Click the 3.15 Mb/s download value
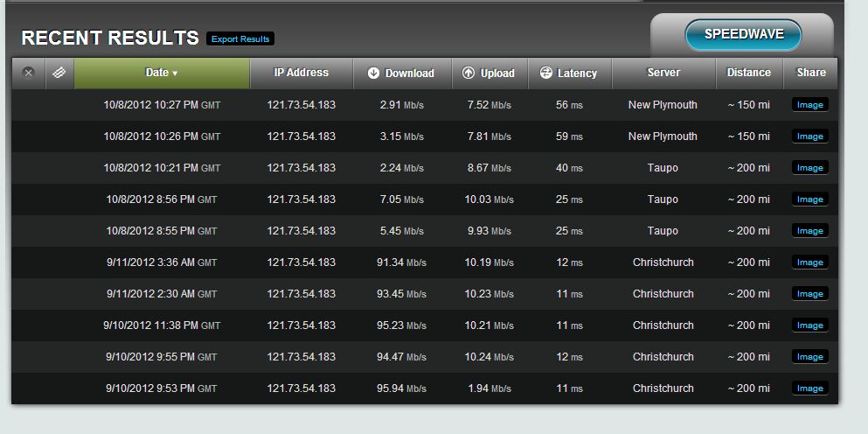The width and height of the screenshot is (868, 434). [402, 136]
